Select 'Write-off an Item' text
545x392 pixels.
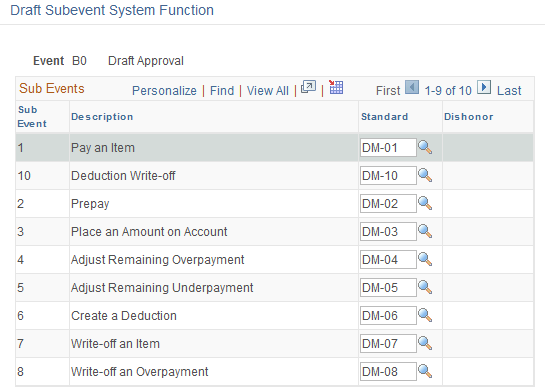(x=115, y=344)
